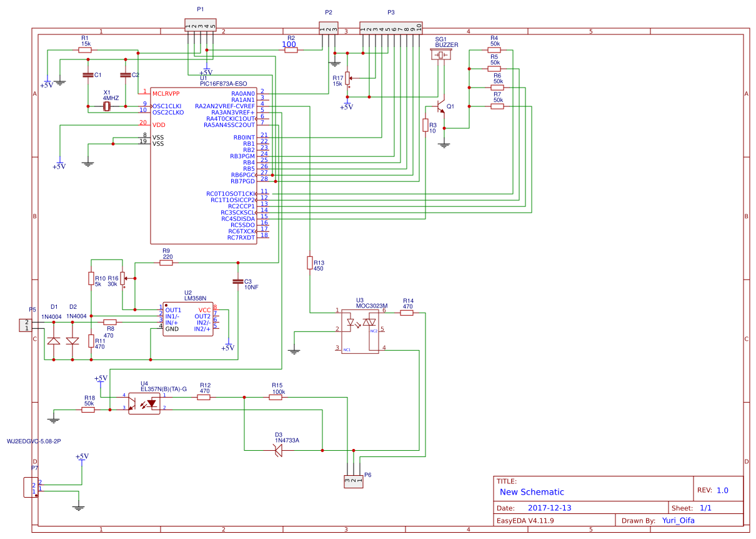The image size is (756, 539).
Task: Click the Drawn By name Yuri_Oifa
Action: click(677, 520)
